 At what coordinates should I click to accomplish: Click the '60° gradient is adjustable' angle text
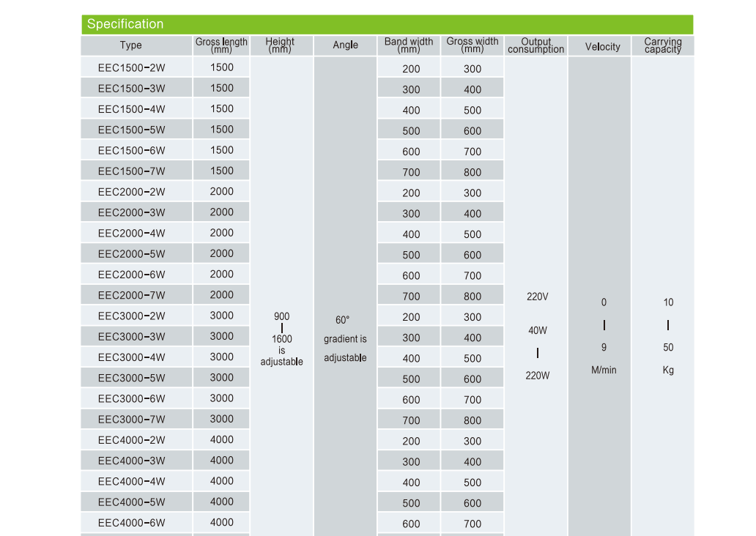coord(345,340)
